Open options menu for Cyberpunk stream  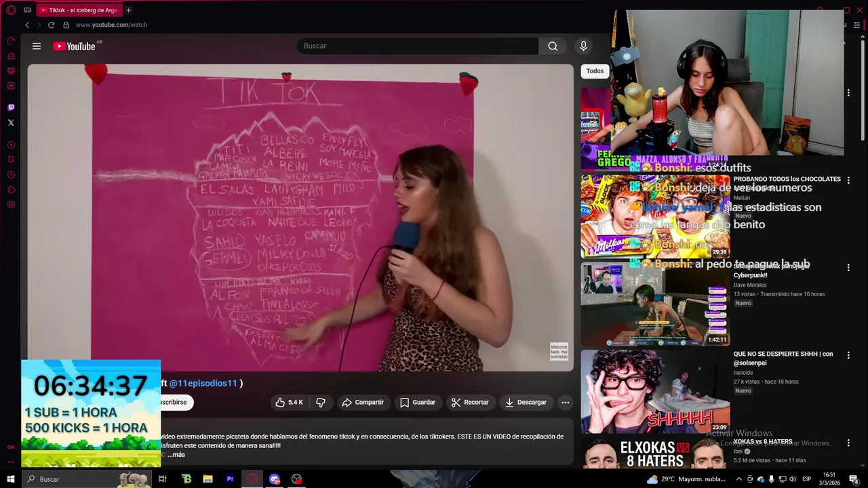(848, 268)
